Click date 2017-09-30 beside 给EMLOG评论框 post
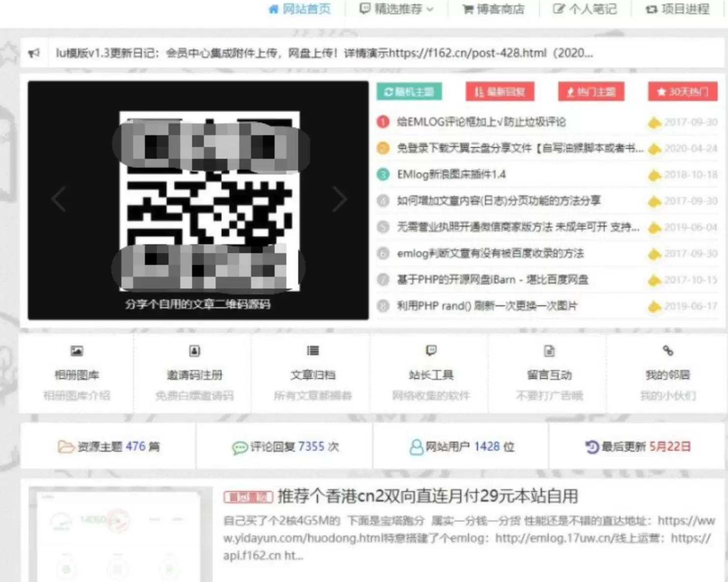 pyautogui.click(x=691, y=122)
